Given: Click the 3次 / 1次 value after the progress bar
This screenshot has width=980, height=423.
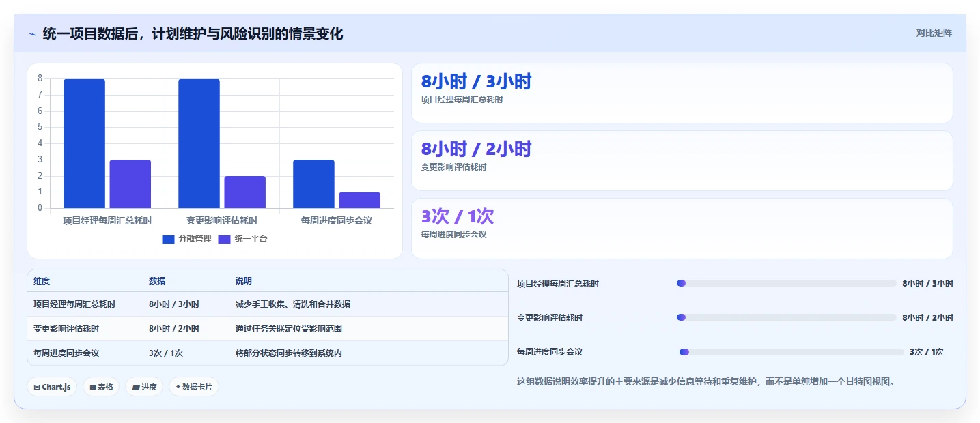Looking at the screenshot, I should (927, 352).
